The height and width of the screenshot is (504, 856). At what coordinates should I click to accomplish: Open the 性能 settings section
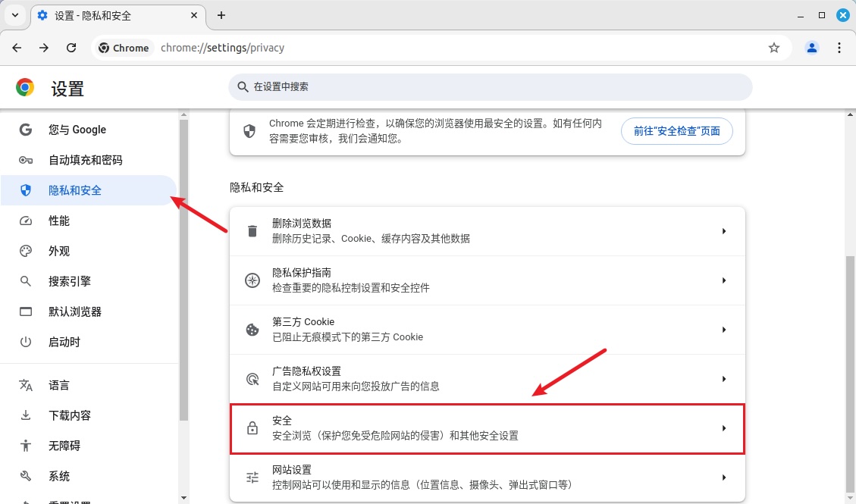click(89, 221)
